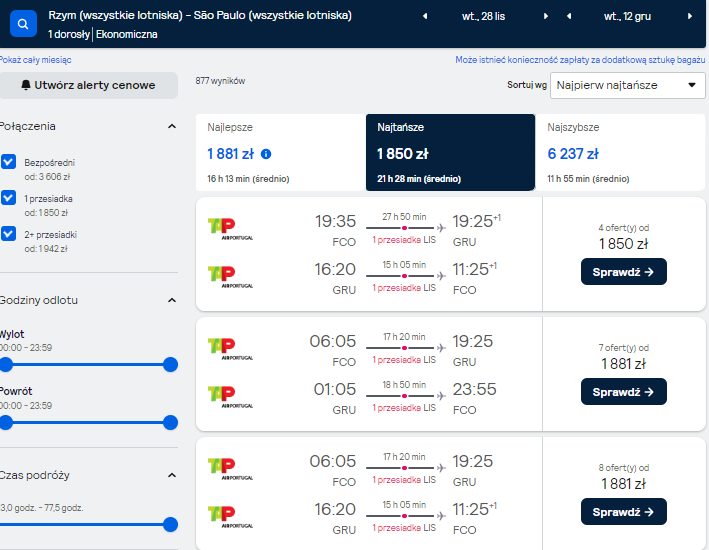Click the 1 dorosły passenger text
The image size is (709, 550).
[x=69, y=34]
